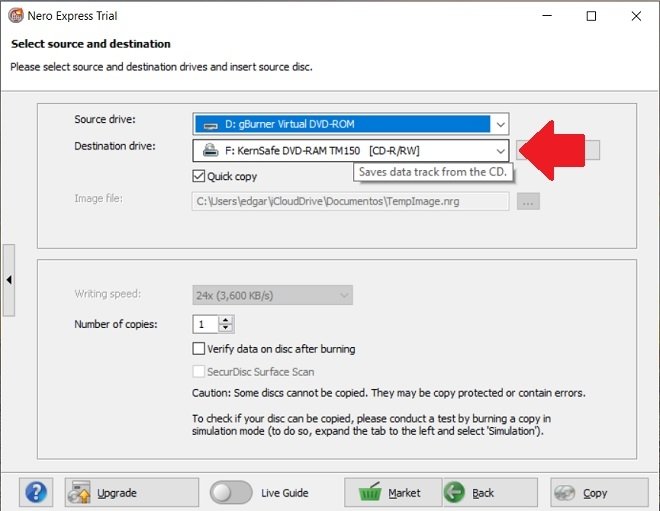This screenshot has height=511, width=660.
Task: Click the Number of copies input field
Action: 205,324
